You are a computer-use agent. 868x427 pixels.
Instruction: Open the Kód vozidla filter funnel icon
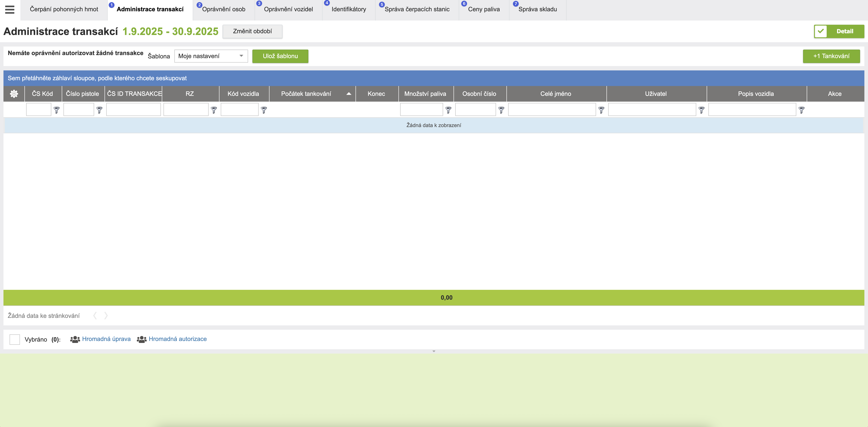coord(264,110)
